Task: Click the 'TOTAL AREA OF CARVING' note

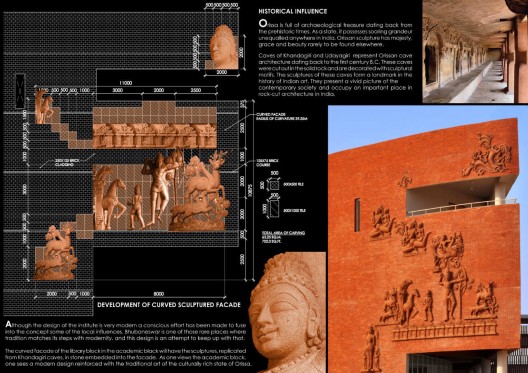Action: [284, 237]
